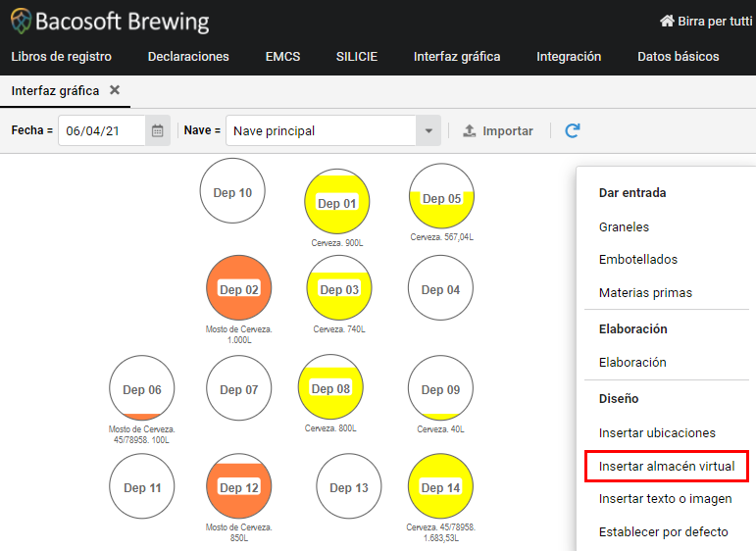Expand the Nave dropdown arrow

coord(428,130)
